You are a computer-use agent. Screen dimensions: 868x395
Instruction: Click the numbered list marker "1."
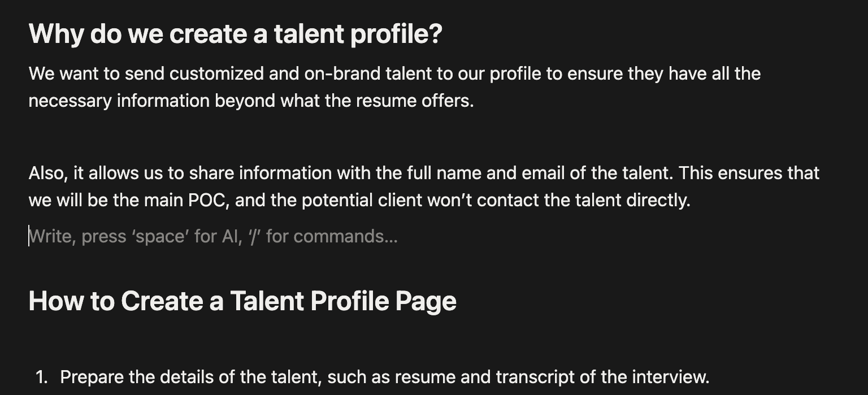coord(42,377)
